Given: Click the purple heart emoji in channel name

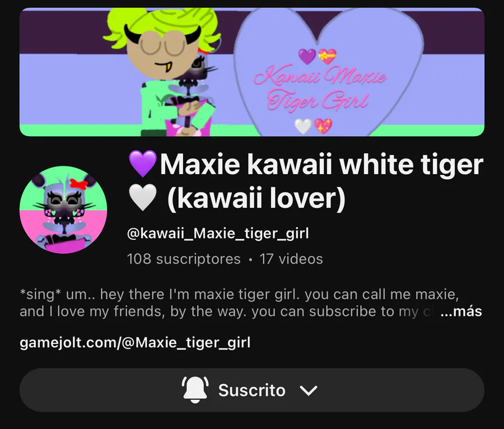Looking at the screenshot, I should (x=143, y=164).
